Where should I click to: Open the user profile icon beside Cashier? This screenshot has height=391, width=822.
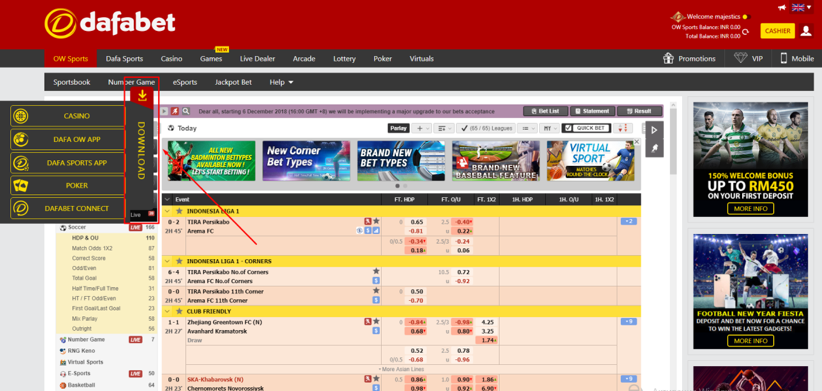point(806,31)
